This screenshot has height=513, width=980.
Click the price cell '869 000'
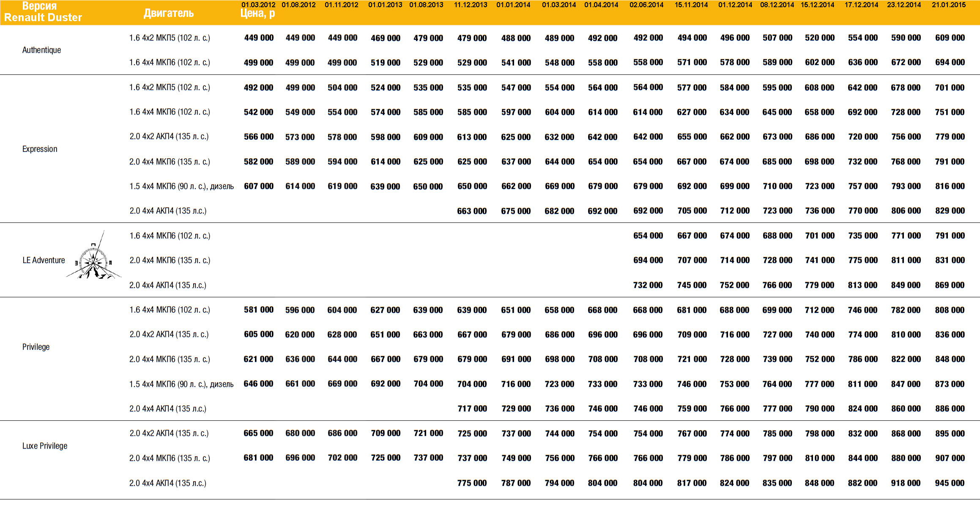coord(950,285)
